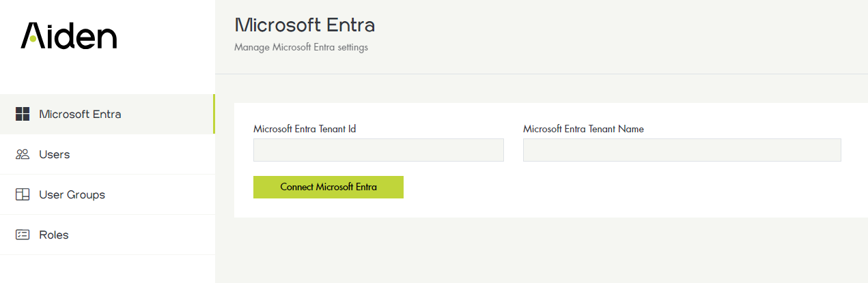
Task: Click the Microsoft Entra grid icon in sidebar
Action: (23, 114)
